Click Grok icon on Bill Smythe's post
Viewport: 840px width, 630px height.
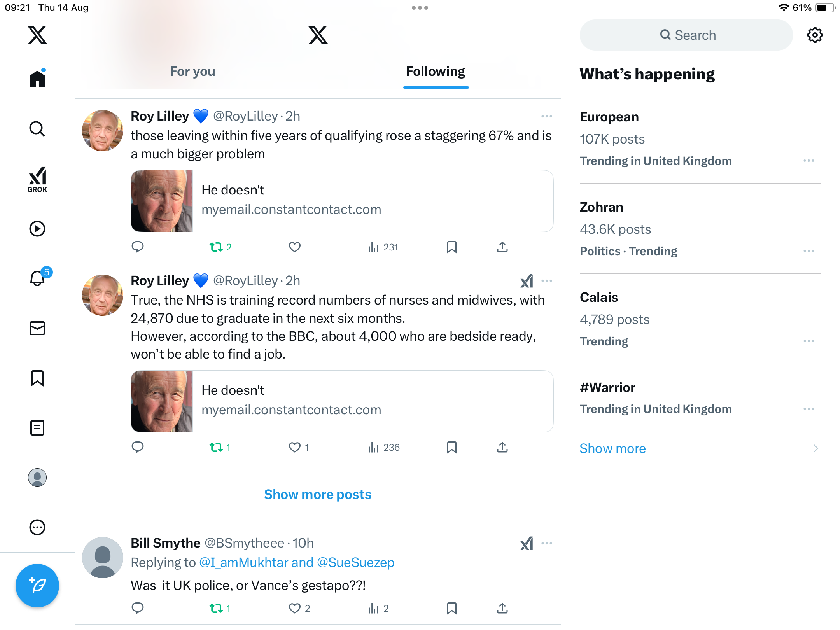pos(527,543)
